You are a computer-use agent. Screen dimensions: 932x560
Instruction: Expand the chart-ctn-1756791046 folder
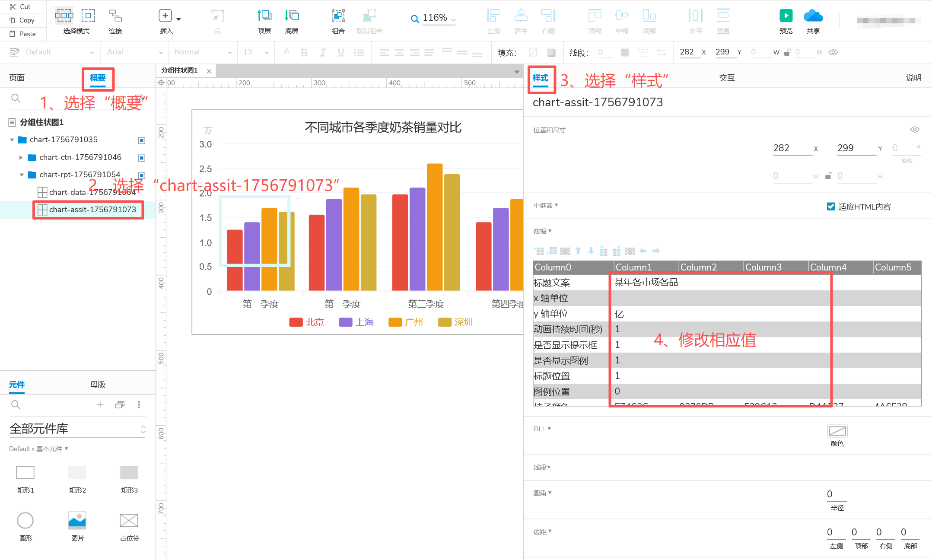click(21, 158)
